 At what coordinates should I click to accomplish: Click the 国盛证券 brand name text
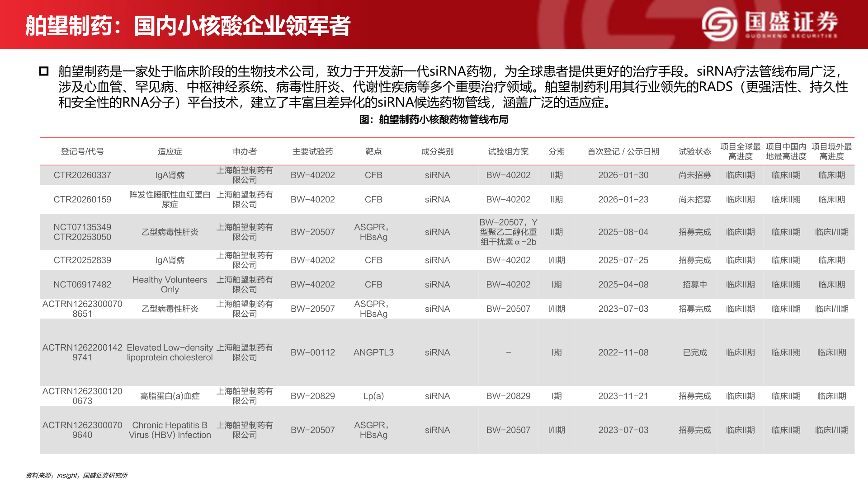(791, 21)
